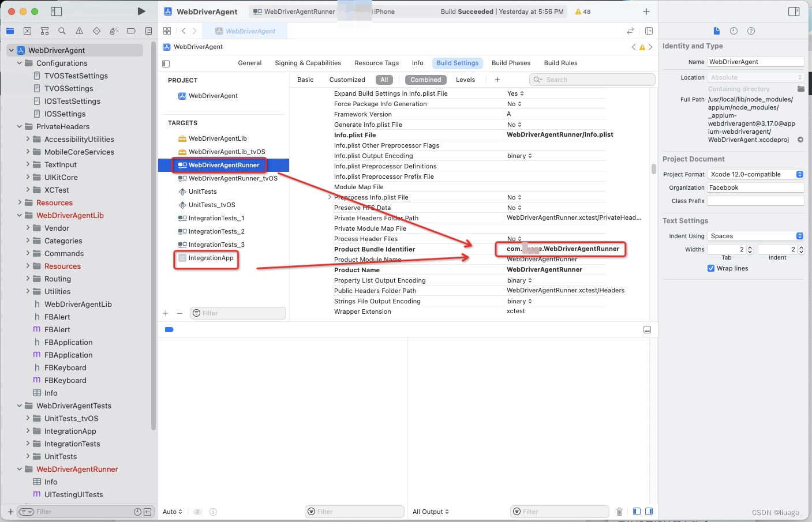Viewport: 812px width, 522px height.
Task: Click the warnings count indicator 48
Action: click(x=583, y=12)
